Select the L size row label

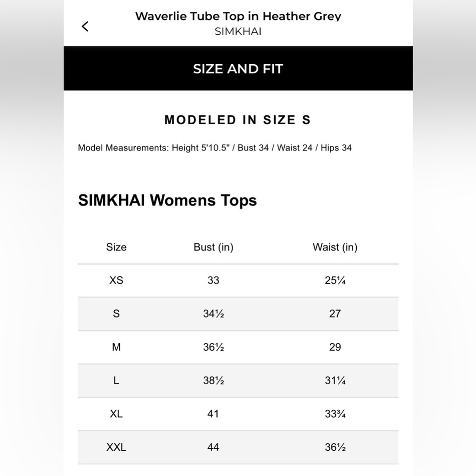(116, 380)
